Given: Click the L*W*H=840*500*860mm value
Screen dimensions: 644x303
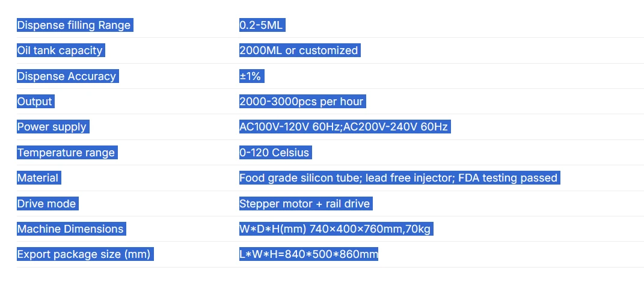Looking at the screenshot, I should pyautogui.click(x=308, y=254).
